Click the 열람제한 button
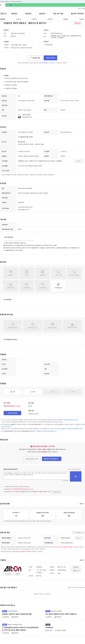Screen dimensions: 85x644 (17, 574)
